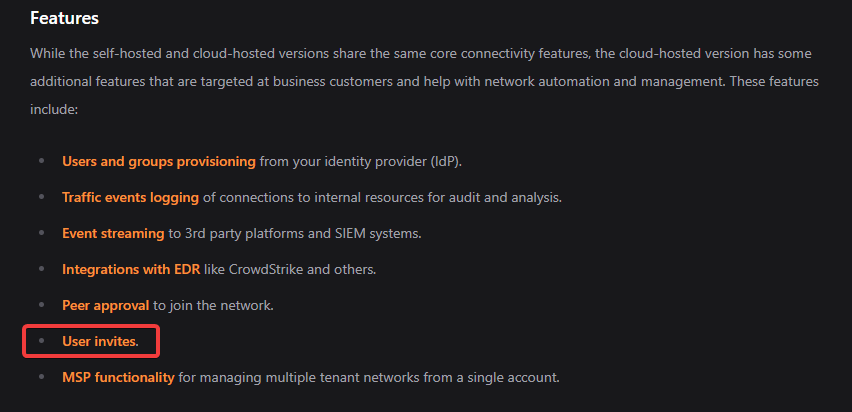The height and width of the screenshot is (412, 852).
Task: Visit the MSP functionality link
Action: (119, 377)
